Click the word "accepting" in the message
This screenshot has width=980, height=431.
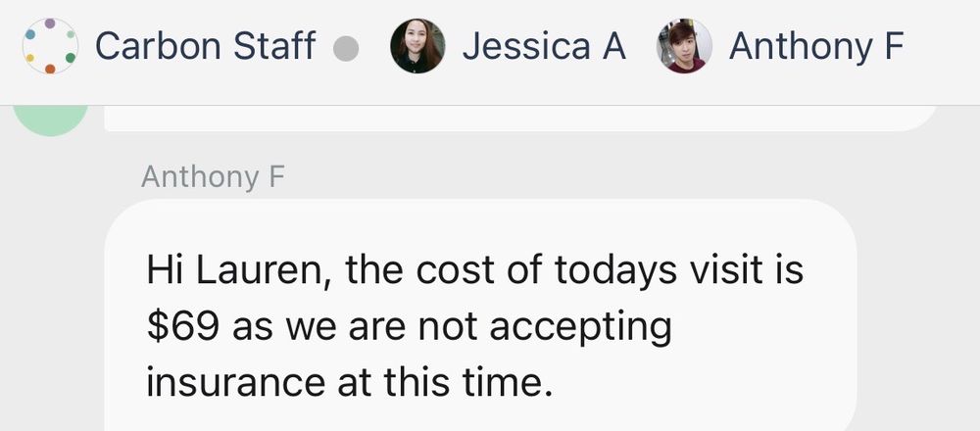(580, 328)
